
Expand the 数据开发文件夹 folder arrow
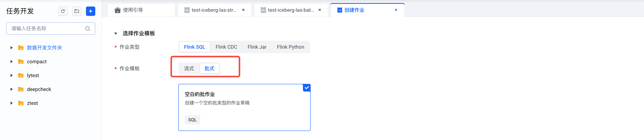point(12,48)
